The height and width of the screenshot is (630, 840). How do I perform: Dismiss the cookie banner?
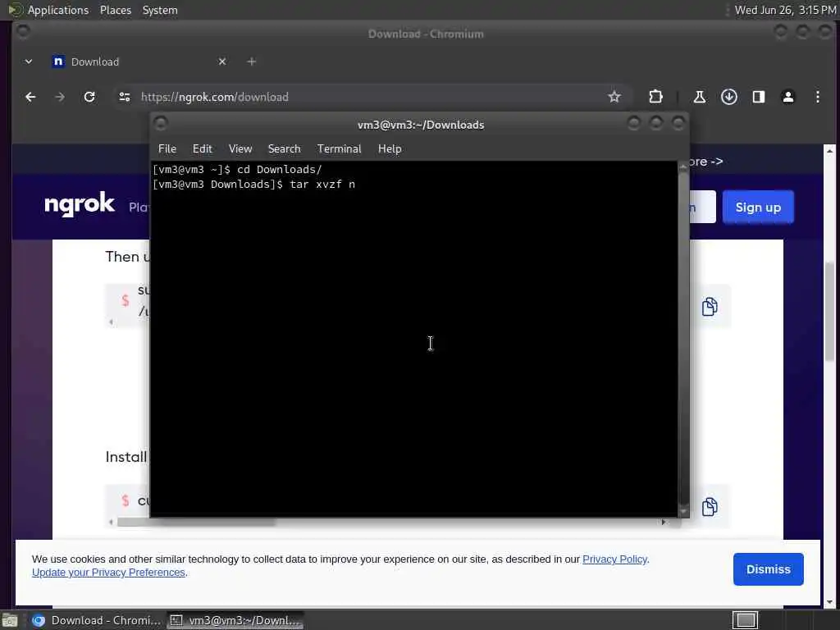coord(768,569)
